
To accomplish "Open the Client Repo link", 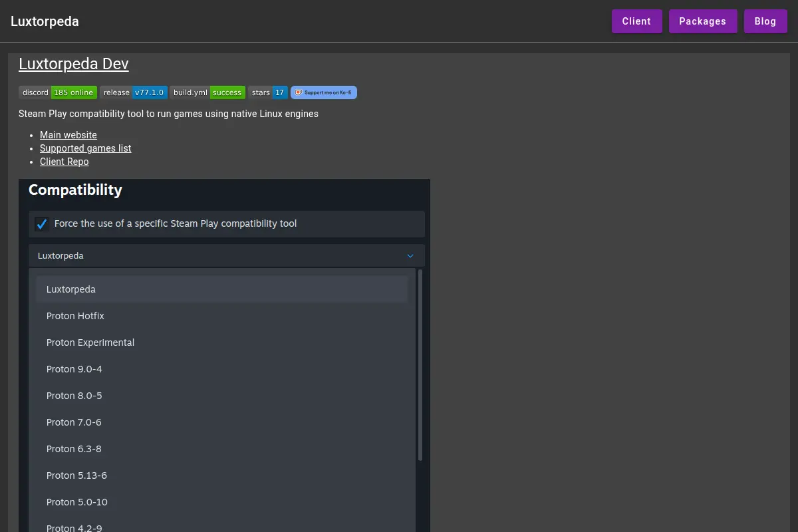I will click(65, 162).
